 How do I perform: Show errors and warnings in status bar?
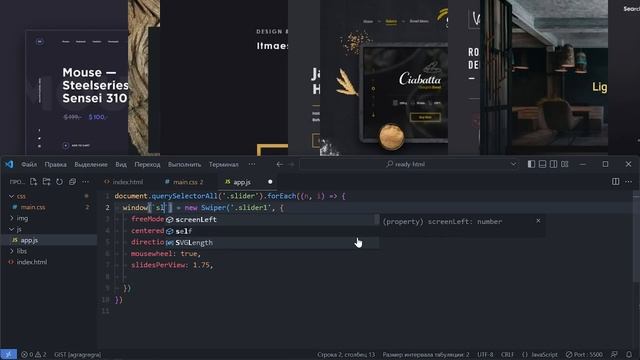coord(34,355)
